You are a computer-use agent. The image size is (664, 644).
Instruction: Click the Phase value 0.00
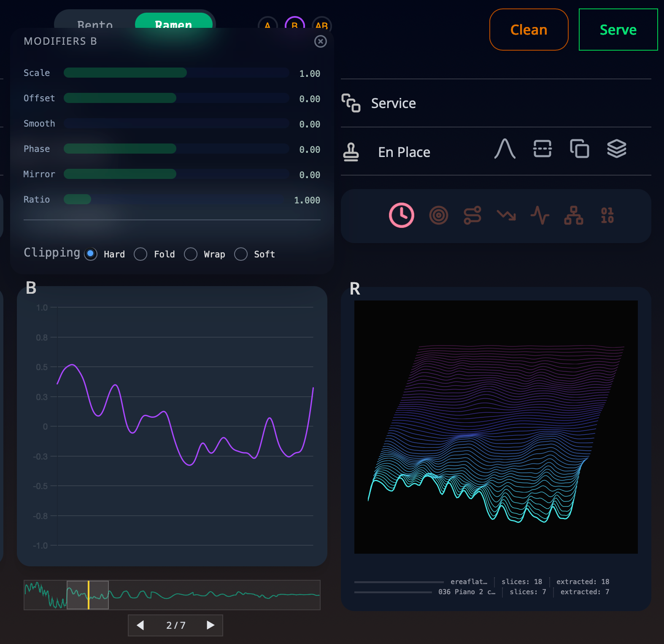[310, 149]
